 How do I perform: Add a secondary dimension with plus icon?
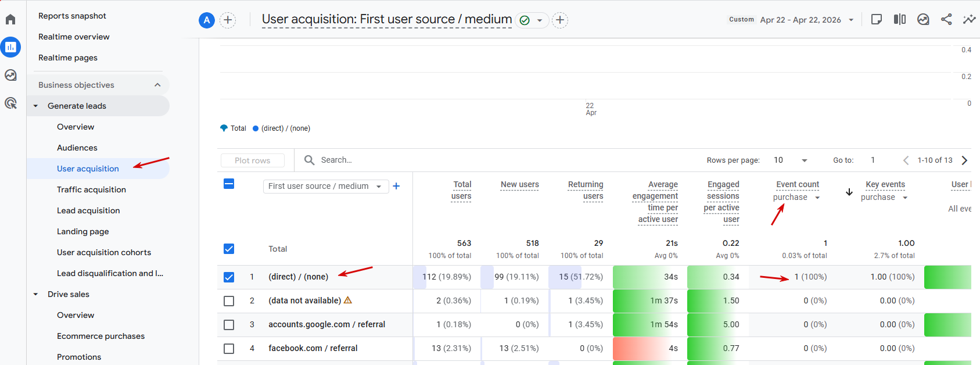[x=396, y=186]
